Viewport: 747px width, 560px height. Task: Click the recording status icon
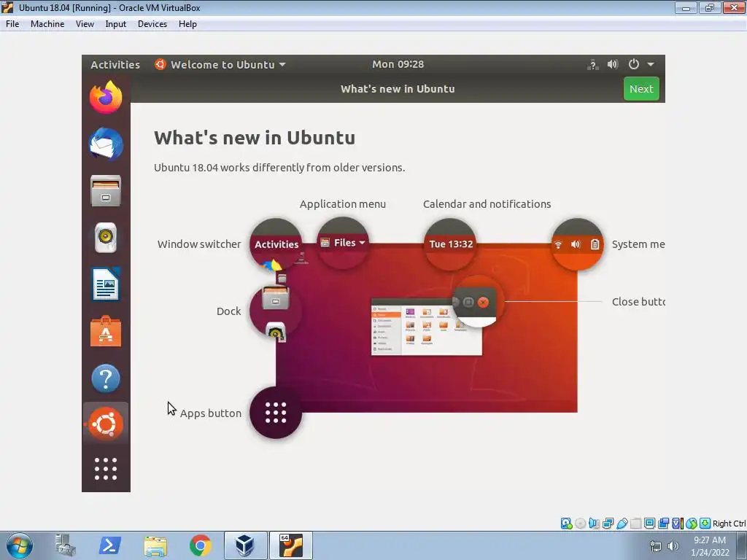663,524
